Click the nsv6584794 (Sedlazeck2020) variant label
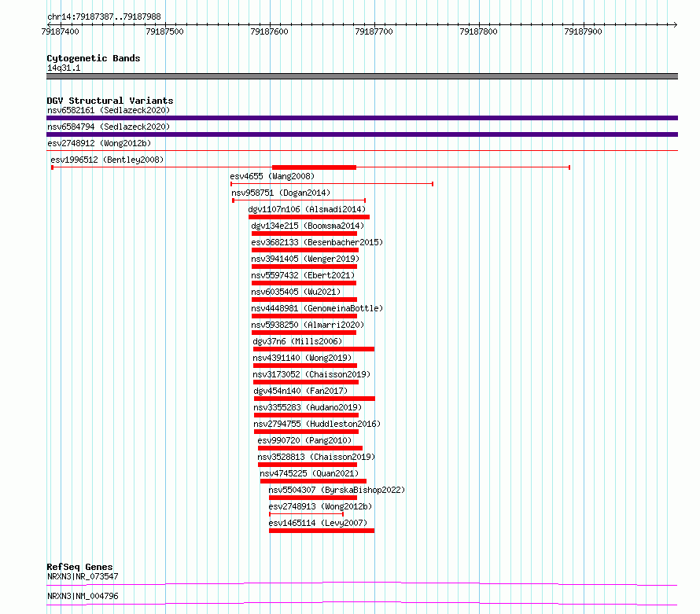Image resolution: width=700 pixels, height=614 pixels. point(109,127)
